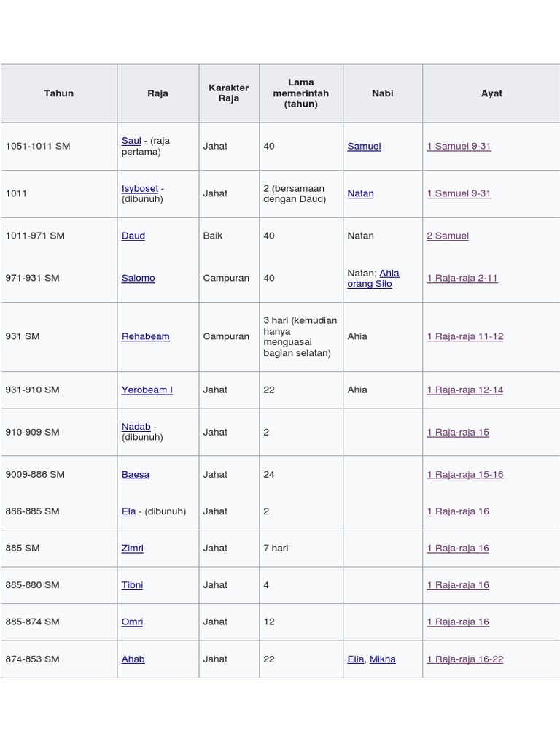
Task: Follow the Baesa link
Action: click(135, 474)
